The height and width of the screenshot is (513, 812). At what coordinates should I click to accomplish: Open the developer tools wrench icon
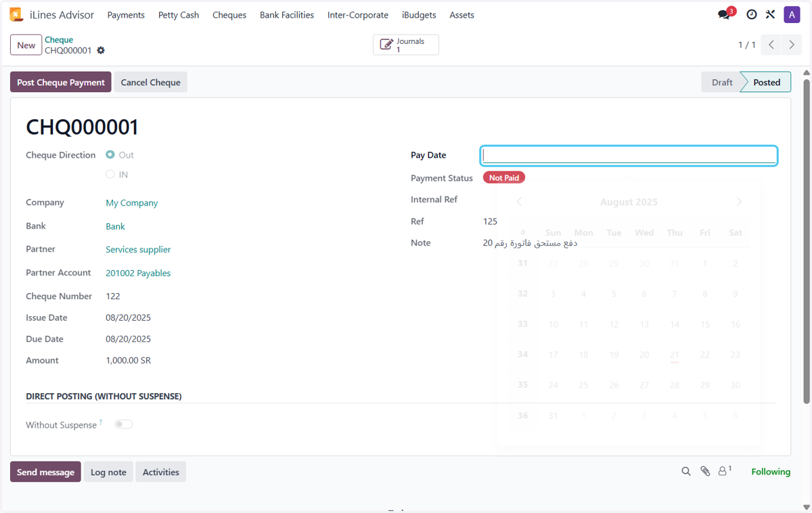[770, 14]
